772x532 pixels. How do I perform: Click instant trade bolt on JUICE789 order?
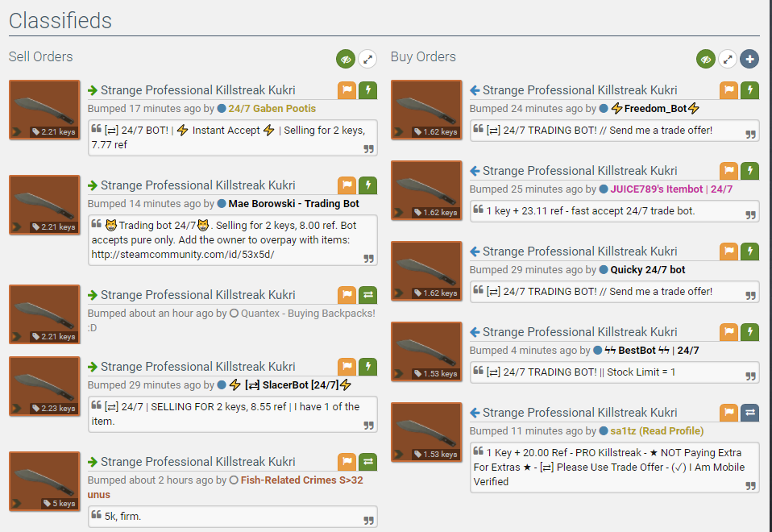coord(750,171)
